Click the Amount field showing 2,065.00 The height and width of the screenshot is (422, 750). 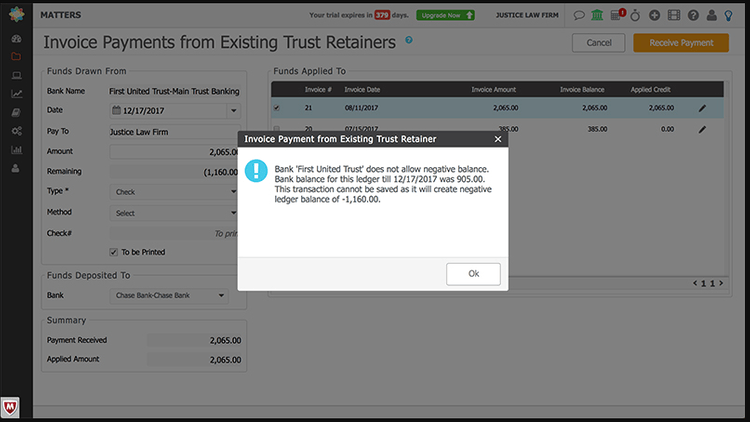175,152
